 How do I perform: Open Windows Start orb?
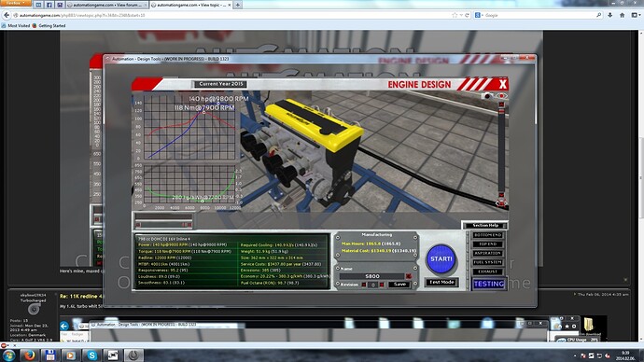click(8, 355)
